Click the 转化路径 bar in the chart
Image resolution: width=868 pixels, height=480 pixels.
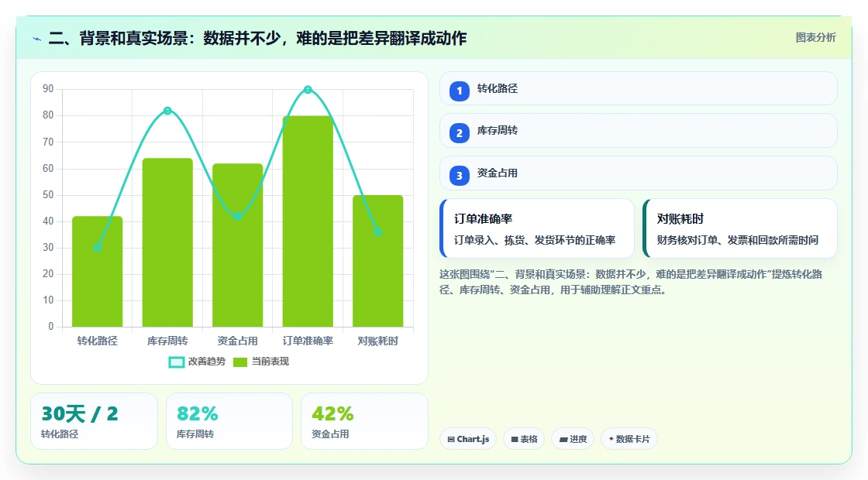pyautogui.click(x=98, y=272)
